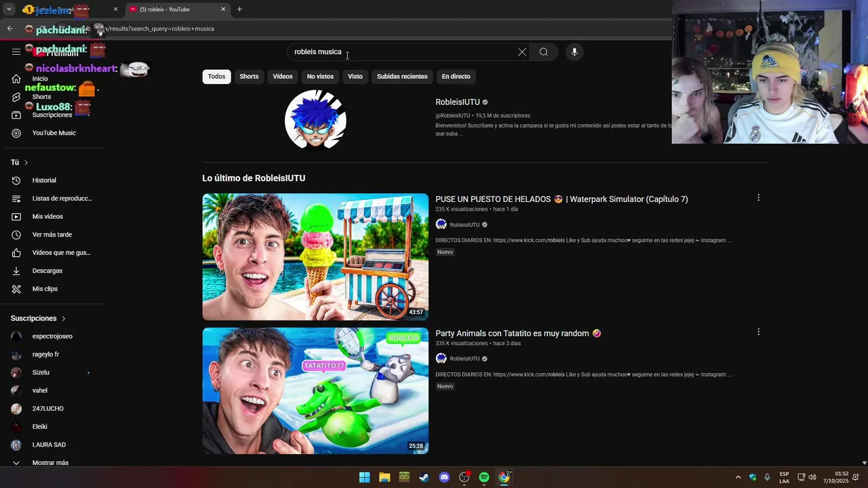
Task: Click the RobleisIUTU channel avatar
Action: coord(315,119)
